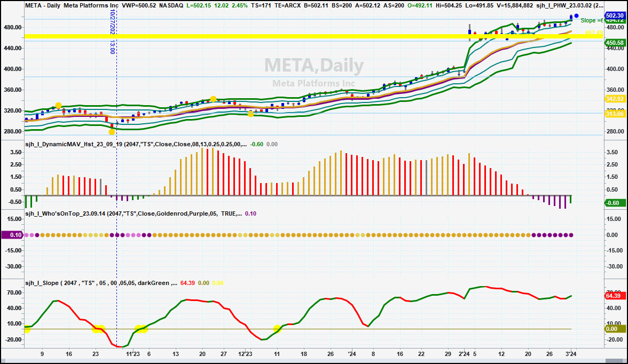This screenshot has width=628, height=364.
Task: Select the 12'23 date axis label
Action: tap(245, 354)
